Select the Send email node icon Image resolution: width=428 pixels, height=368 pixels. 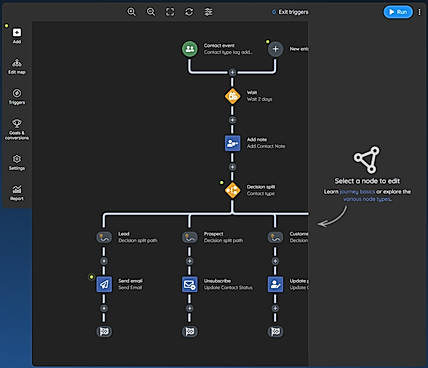(104, 284)
